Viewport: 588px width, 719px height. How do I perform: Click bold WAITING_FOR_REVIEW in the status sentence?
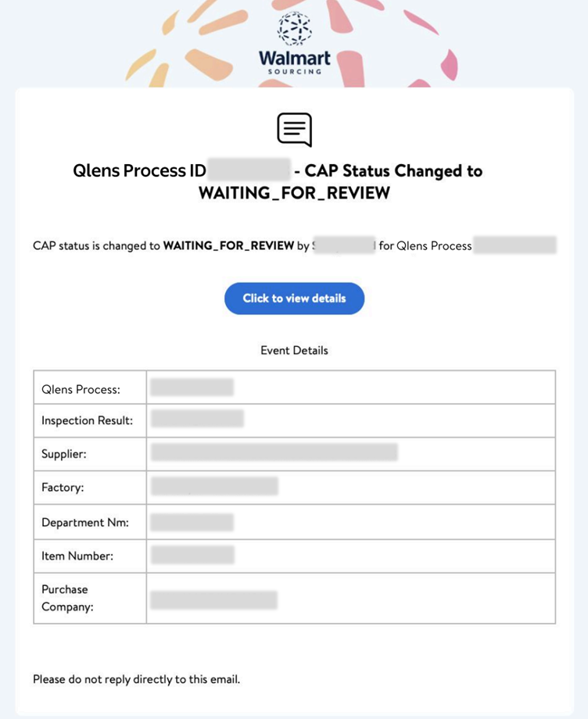click(x=228, y=246)
